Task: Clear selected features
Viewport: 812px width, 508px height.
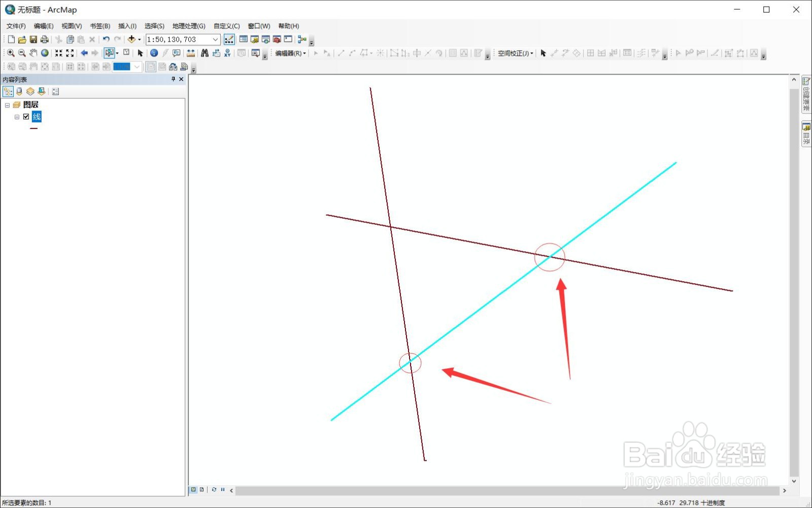Action: click(x=126, y=53)
